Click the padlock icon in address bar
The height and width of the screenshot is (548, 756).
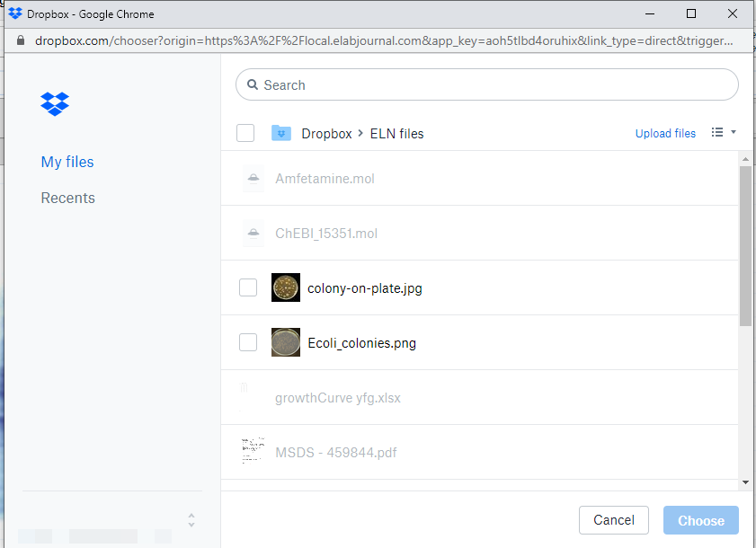[22, 41]
